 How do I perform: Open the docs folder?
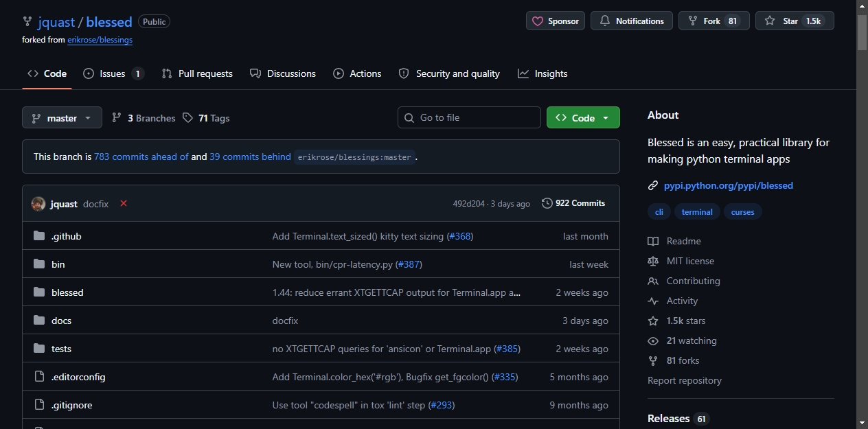tap(61, 321)
